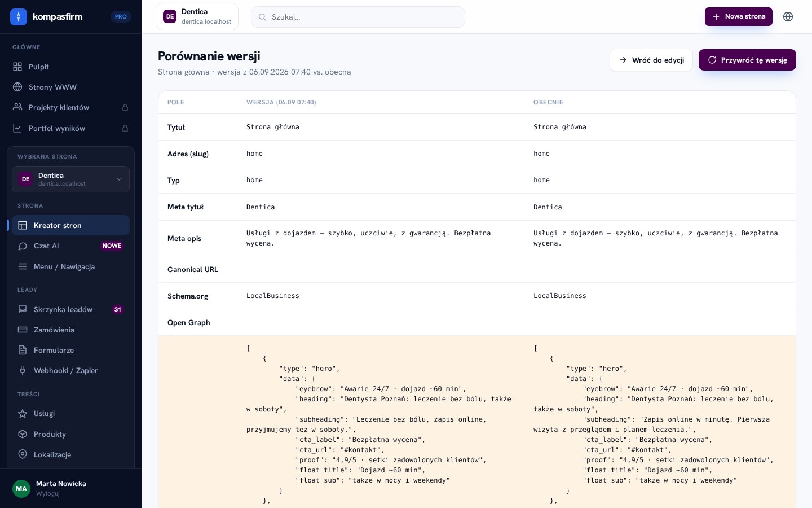The width and height of the screenshot is (812, 508).
Task: Click the MA user avatar
Action: 21,488
